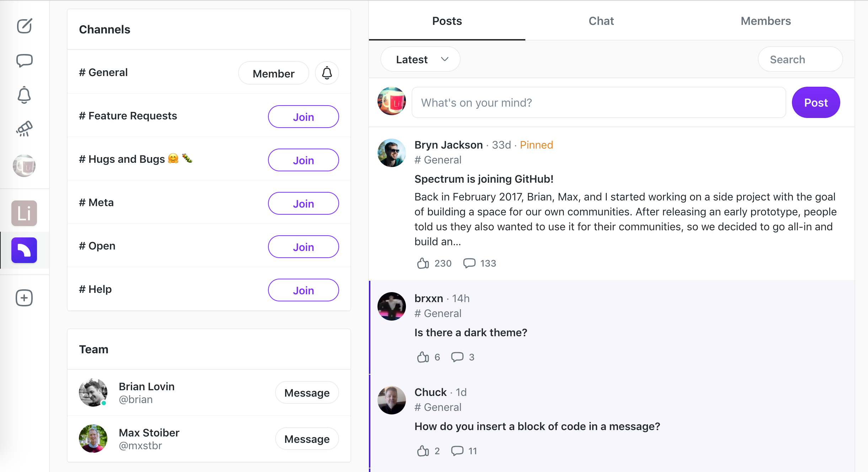868x472 pixels.
Task: Like Chuck's code block post
Action: click(x=423, y=451)
